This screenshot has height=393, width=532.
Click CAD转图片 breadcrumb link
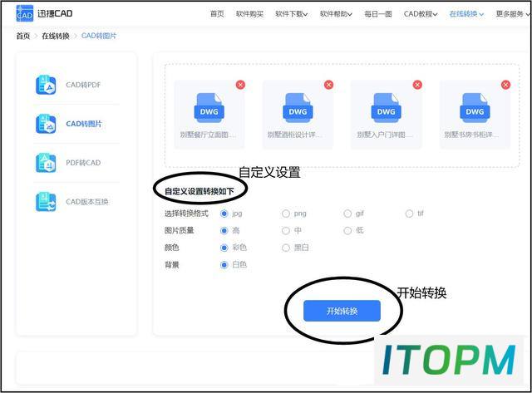coord(99,36)
